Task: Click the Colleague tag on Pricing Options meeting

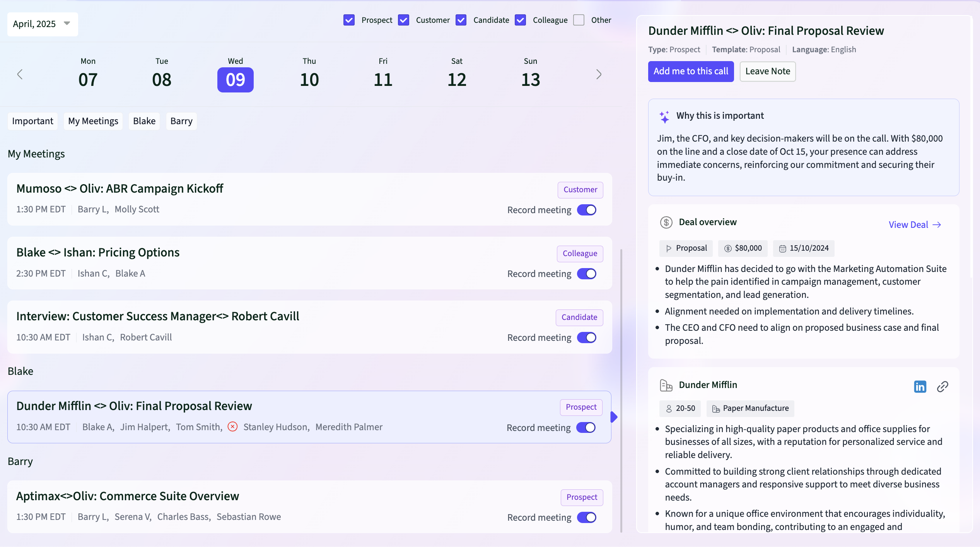Action: click(580, 253)
